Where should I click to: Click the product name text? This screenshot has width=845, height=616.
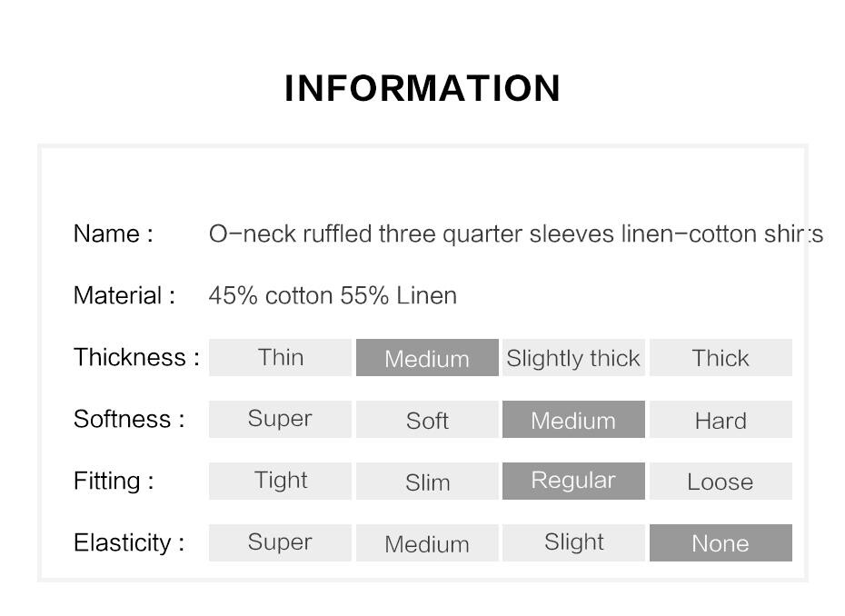click(516, 234)
